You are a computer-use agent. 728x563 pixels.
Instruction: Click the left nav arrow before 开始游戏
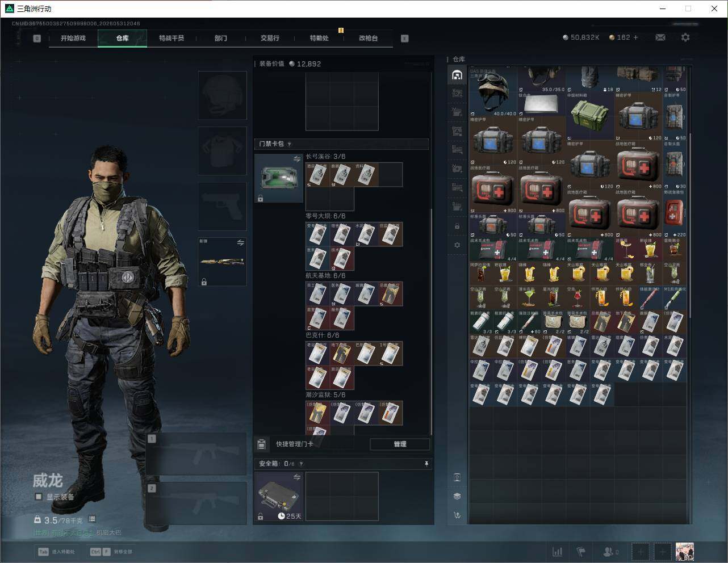pos(37,38)
